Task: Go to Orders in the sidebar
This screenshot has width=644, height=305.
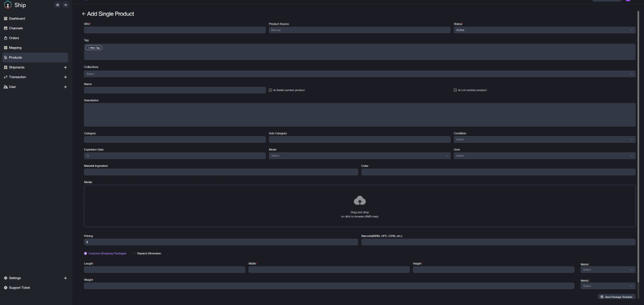Action: 14,38
